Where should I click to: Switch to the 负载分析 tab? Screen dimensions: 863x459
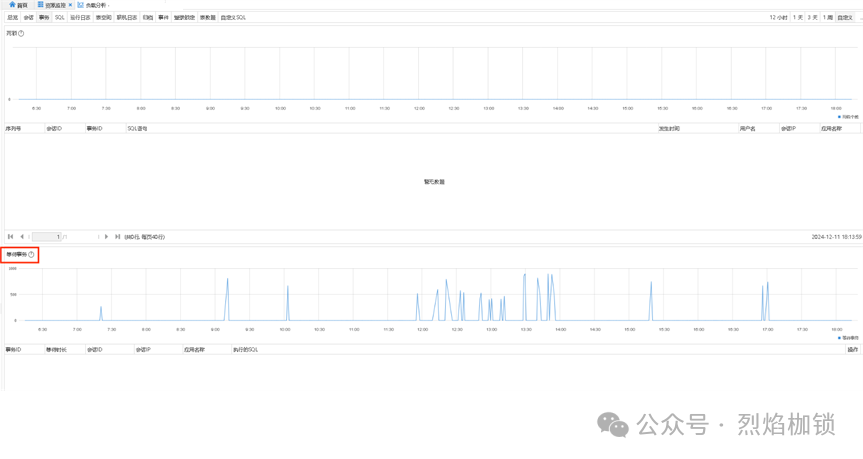96,5
